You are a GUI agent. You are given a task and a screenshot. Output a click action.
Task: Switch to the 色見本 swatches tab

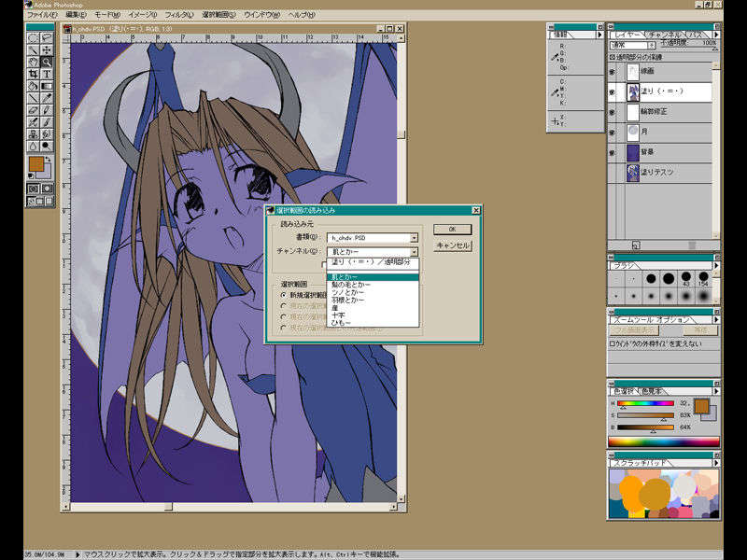pos(652,391)
